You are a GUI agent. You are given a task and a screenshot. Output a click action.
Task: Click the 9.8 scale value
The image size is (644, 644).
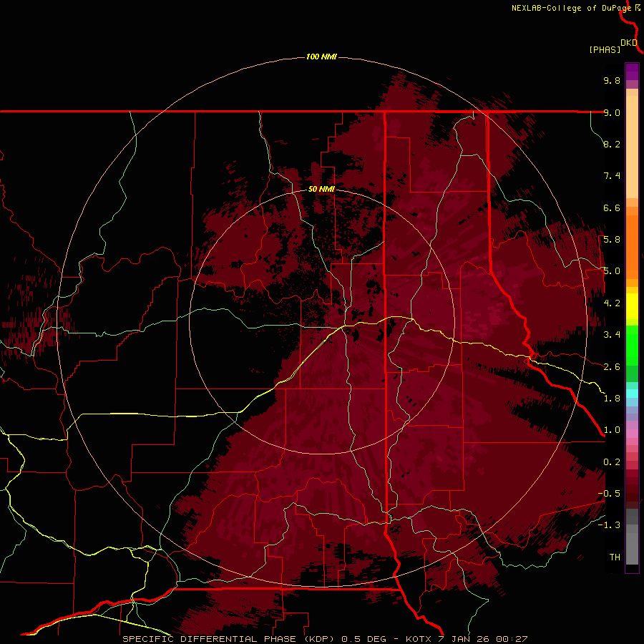point(612,80)
